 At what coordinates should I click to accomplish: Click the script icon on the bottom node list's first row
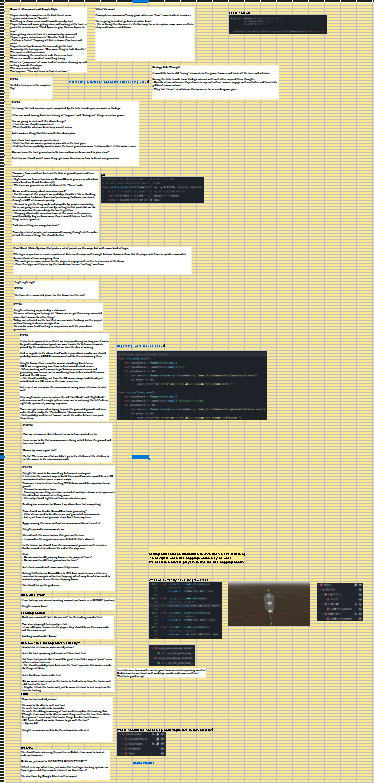[158, 734]
